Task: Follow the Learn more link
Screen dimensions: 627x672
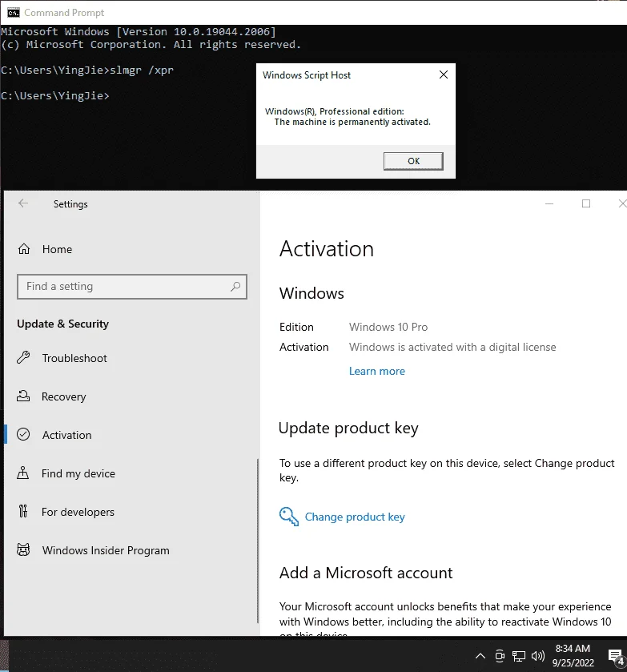Action: [376, 371]
